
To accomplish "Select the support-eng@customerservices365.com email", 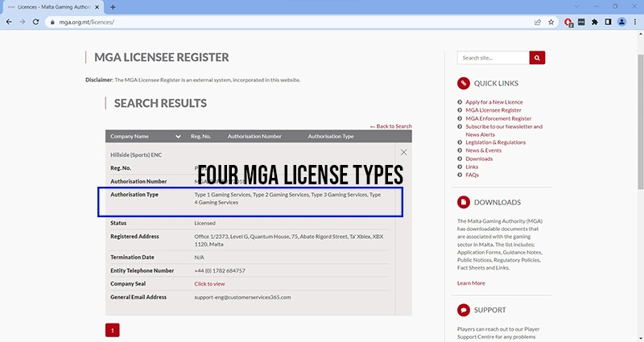I will coord(242,297).
